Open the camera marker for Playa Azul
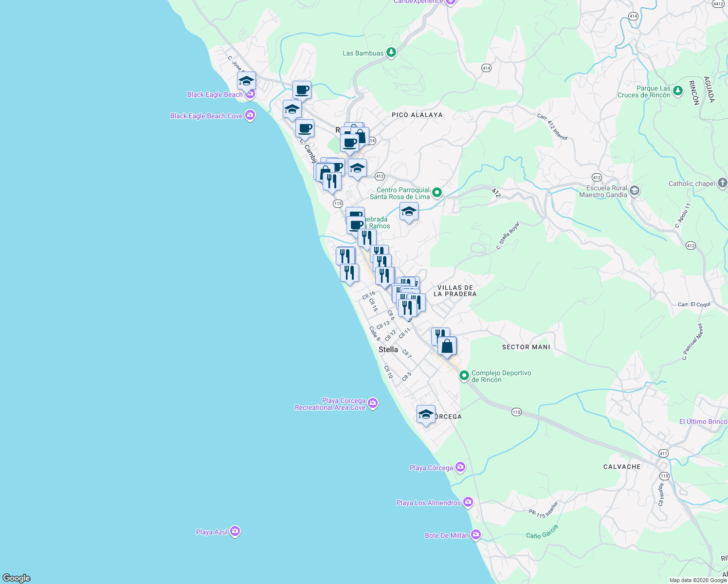Screen dimensions: 728x584 pyautogui.click(x=235, y=531)
